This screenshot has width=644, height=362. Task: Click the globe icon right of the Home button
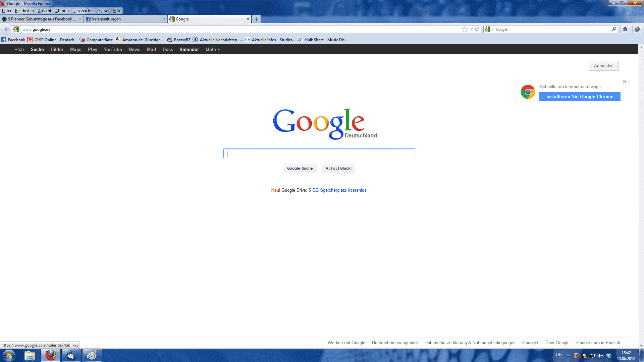(x=637, y=29)
